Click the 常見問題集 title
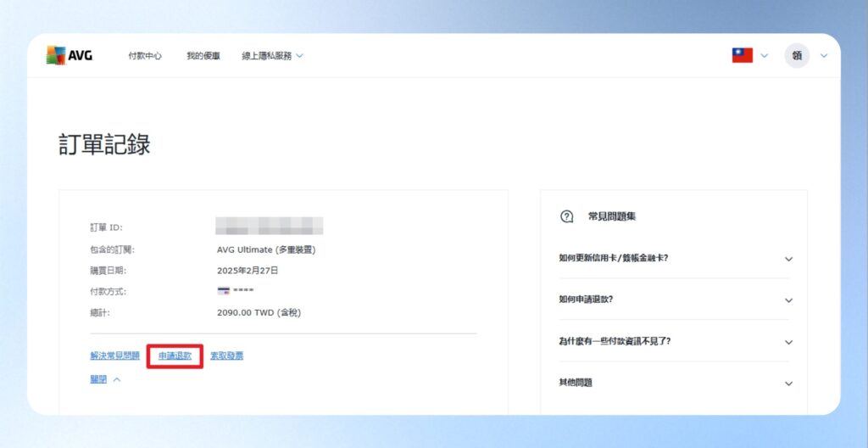Image resolution: width=868 pixels, height=448 pixels. coord(612,216)
